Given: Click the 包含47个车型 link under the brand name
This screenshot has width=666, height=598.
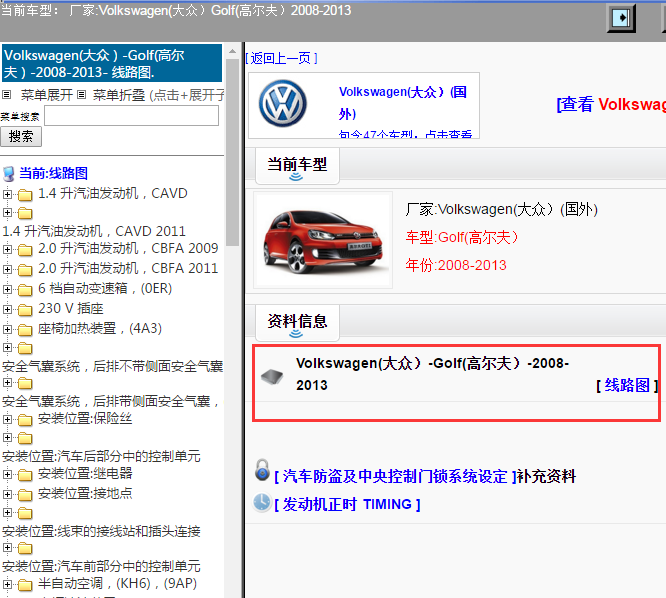Looking at the screenshot, I should (x=405, y=134).
